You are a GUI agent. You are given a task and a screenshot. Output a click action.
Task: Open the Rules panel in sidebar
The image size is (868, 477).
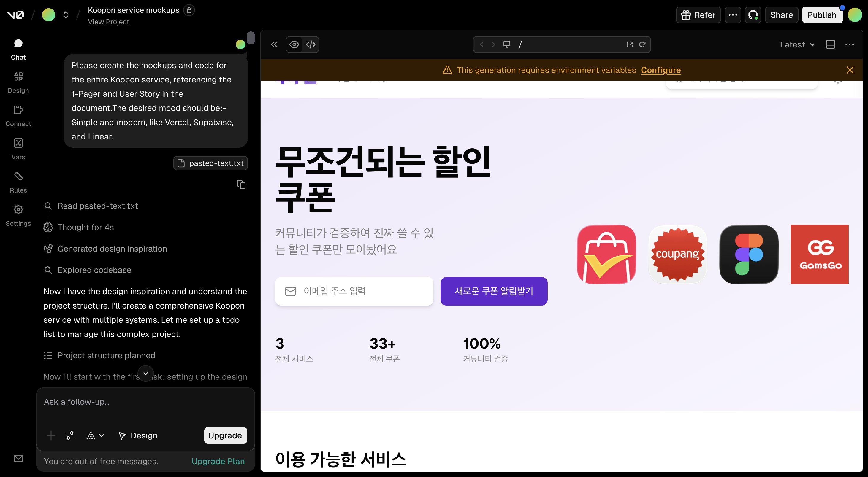(18, 182)
